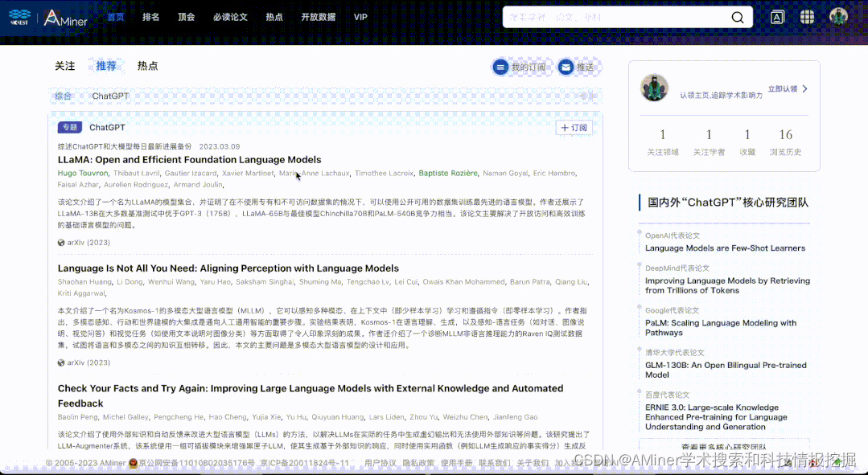This screenshot has height=475, width=868.
Task: Open the 排名 menu item
Action: (151, 17)
